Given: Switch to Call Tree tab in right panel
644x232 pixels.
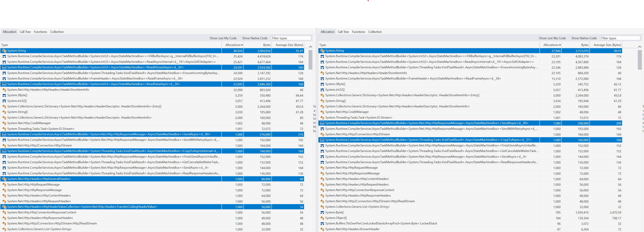Looking at the screenshot, I should click(x=343, y=32).
